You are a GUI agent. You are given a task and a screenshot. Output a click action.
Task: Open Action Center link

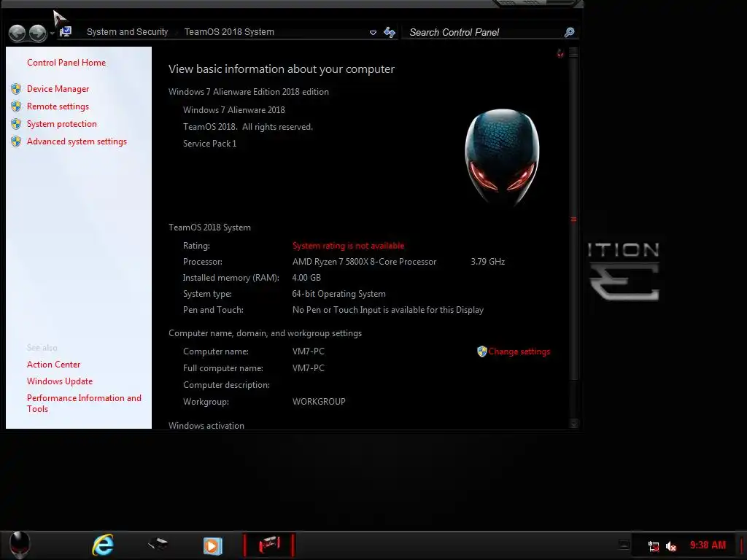pyautogui.click(x=54, y=365)
